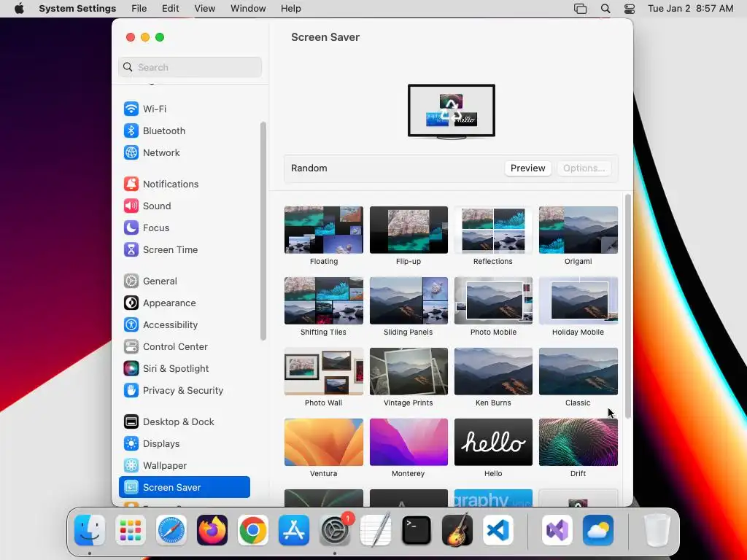Select the Origami screen saver thumbnail

[x=578, y=230]
